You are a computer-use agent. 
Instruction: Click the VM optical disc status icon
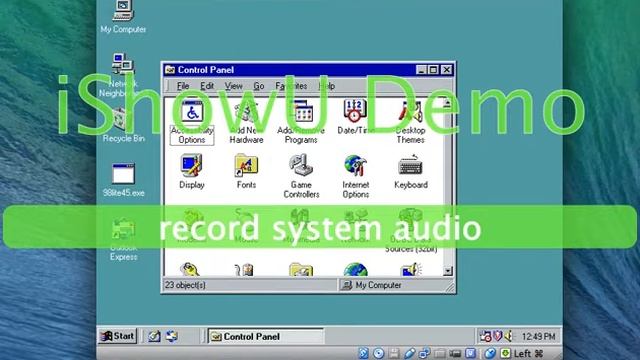tap(378, 353)
